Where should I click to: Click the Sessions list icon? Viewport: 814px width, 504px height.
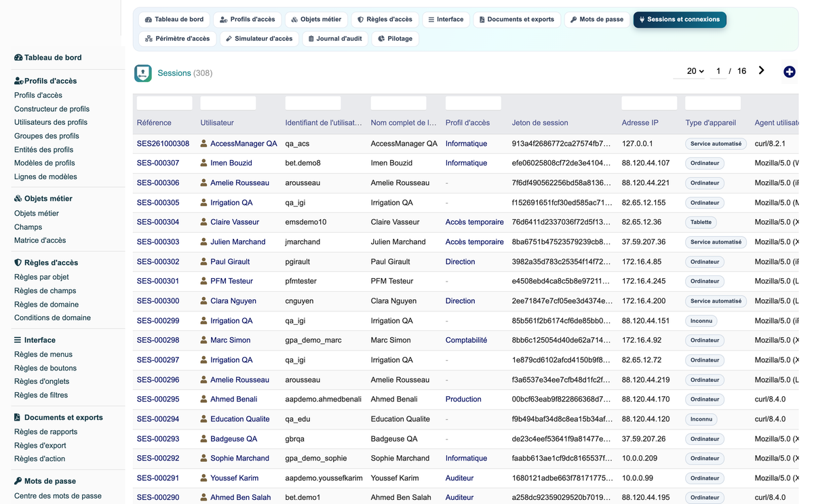pos(143,73)
